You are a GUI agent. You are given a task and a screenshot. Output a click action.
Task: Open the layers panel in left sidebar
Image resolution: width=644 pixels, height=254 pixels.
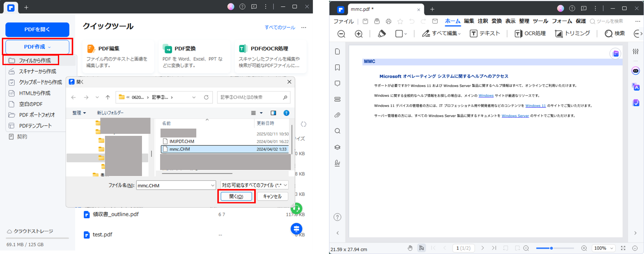point(337,147)
